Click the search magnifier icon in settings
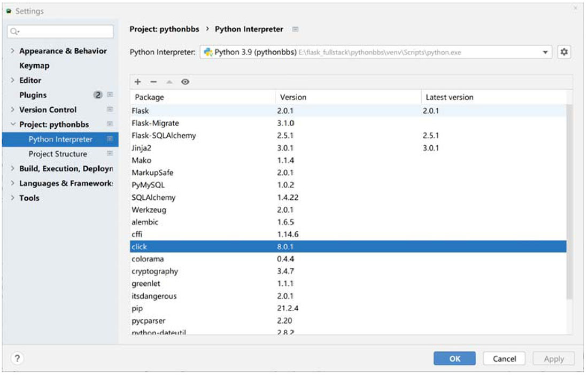 click(x=14, y=32)
